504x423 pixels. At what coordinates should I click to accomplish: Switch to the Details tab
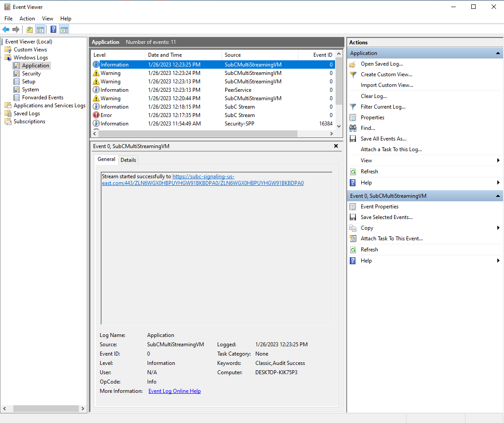click(x=128, y=160)
